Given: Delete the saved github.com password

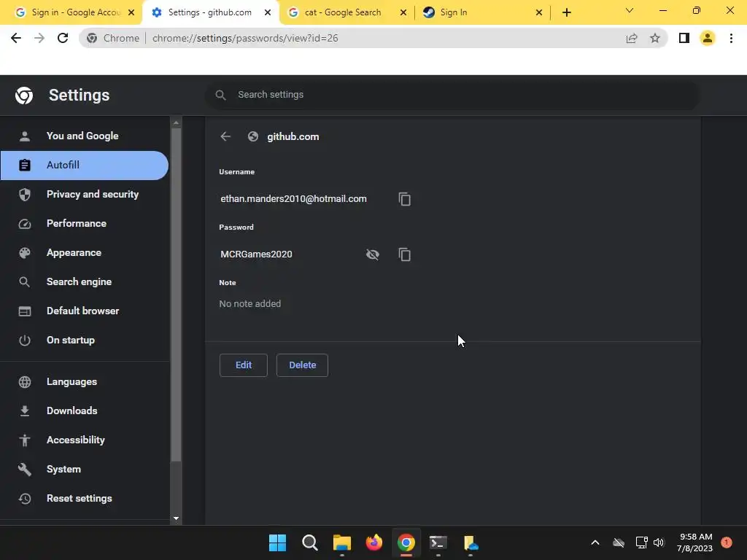Looking at the screenshot, I should (x=302, y=365).
